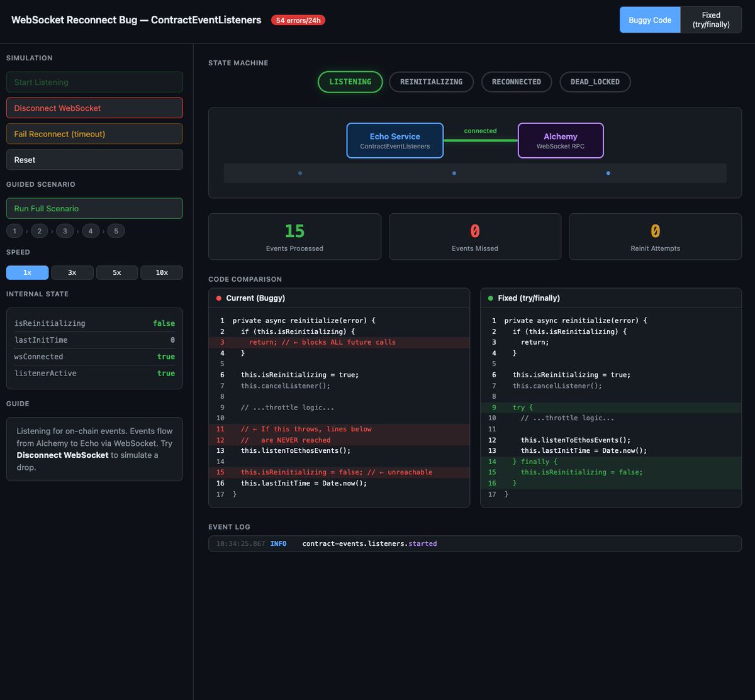Click green dot beside Fixed (try/finally) panel

(491, 298)
